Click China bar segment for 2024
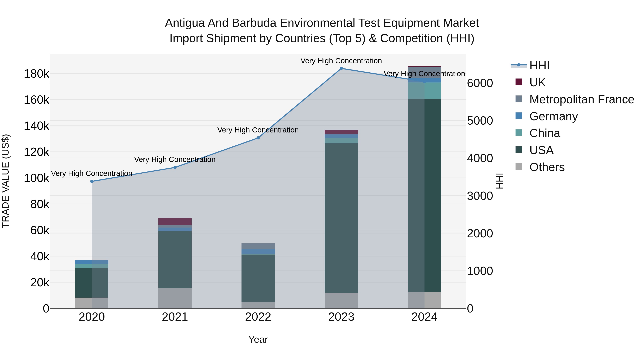This screenshot has height=362, width=644. tap(425, 91)
